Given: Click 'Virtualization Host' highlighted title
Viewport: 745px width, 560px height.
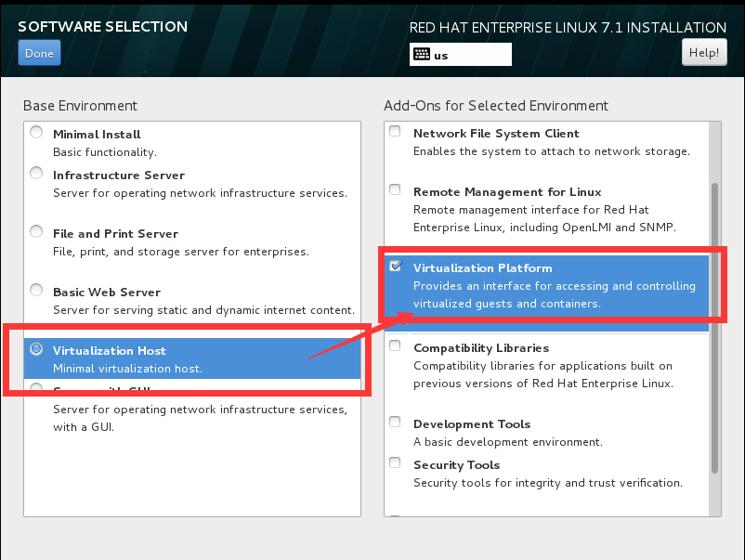Looking at the screenshot, I should tap(110, 350).
